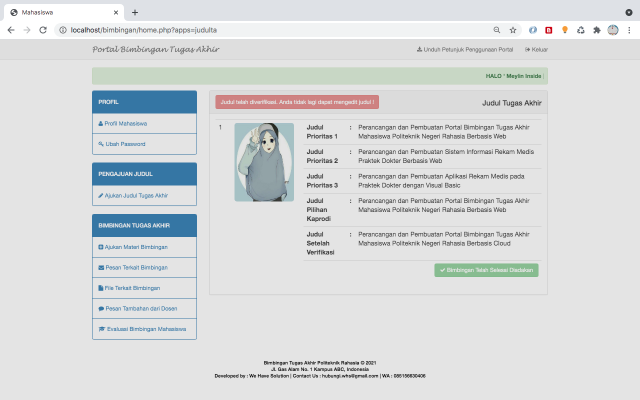Bookmark this page with the star icon
Image resolution: width=640 pixels, height=400 pixels.
coord(513,30)
